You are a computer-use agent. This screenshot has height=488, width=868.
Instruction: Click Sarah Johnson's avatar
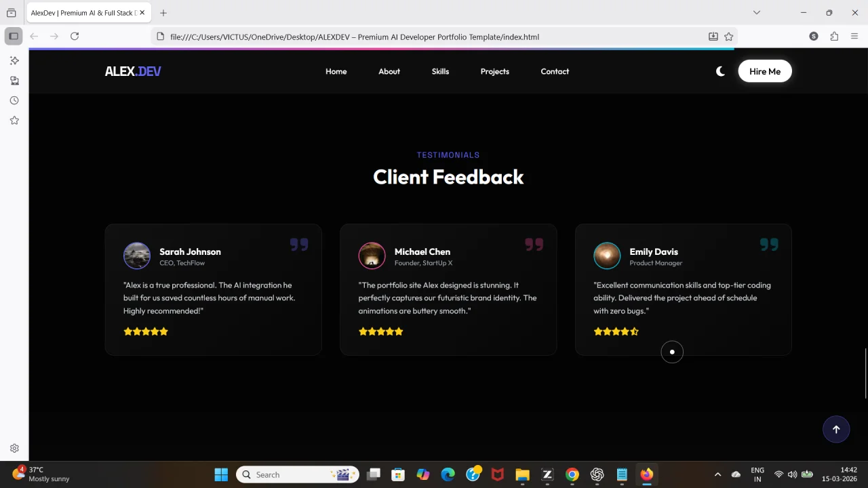pyautogui.click(x=137, y=256)
